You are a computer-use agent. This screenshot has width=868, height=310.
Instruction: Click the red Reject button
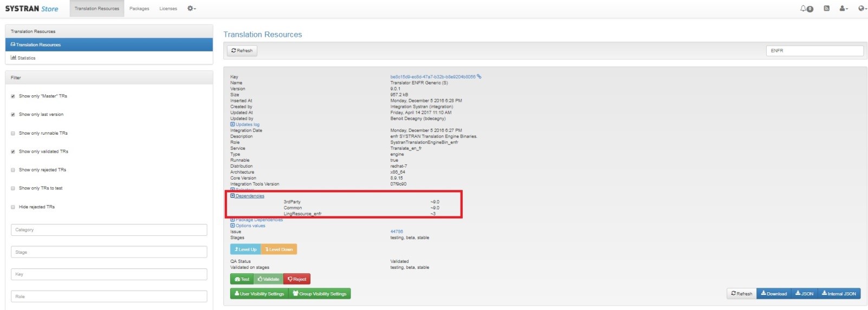[297, 279]
